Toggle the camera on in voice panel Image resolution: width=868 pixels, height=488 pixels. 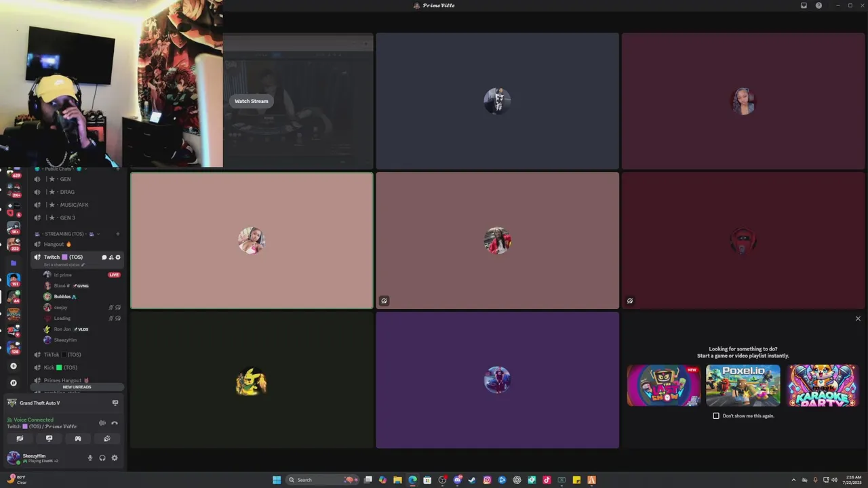coord(20,439)
